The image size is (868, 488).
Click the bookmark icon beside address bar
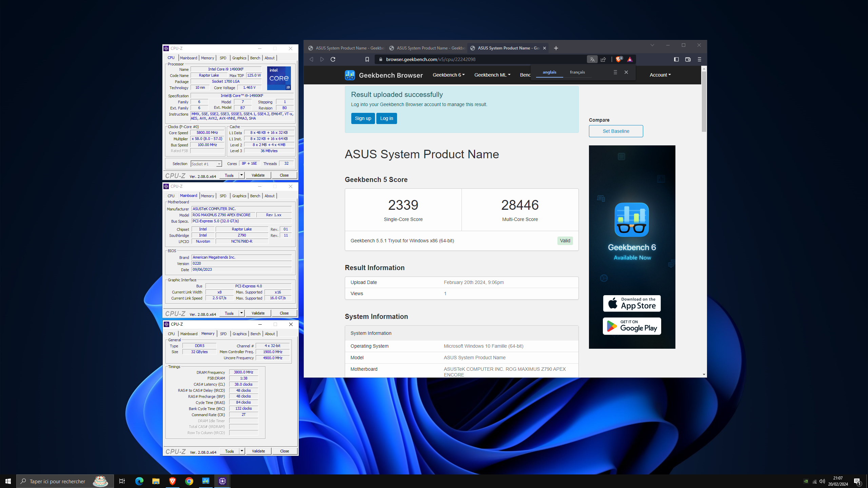coord(367,59)
